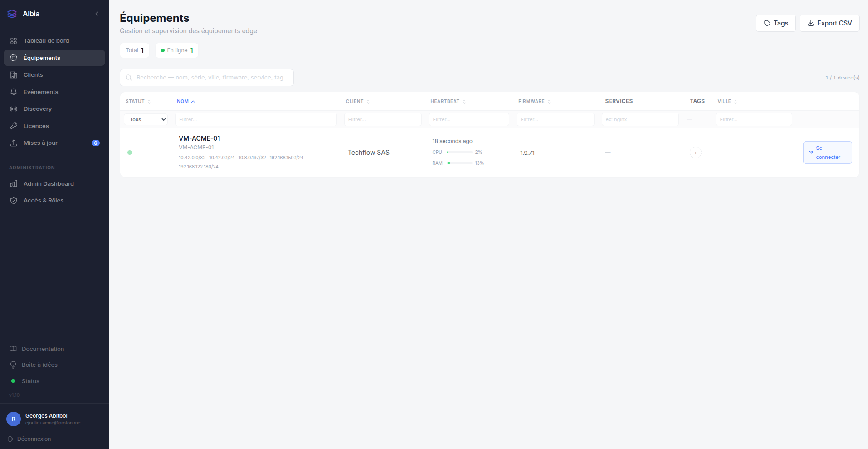Open the Tags button
This screenshot has width=868, height=449.
775,23
